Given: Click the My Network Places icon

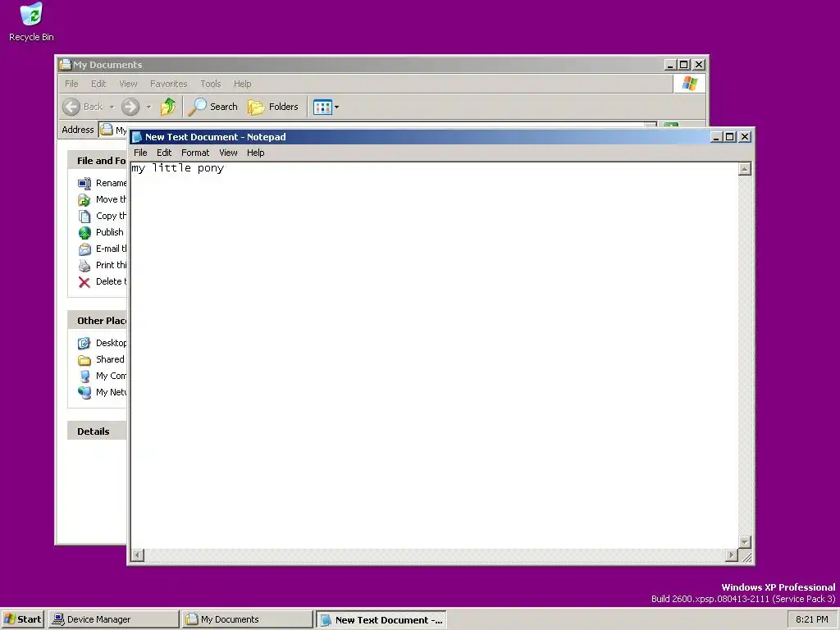Looking at the screenshot, I should point(84,393).
